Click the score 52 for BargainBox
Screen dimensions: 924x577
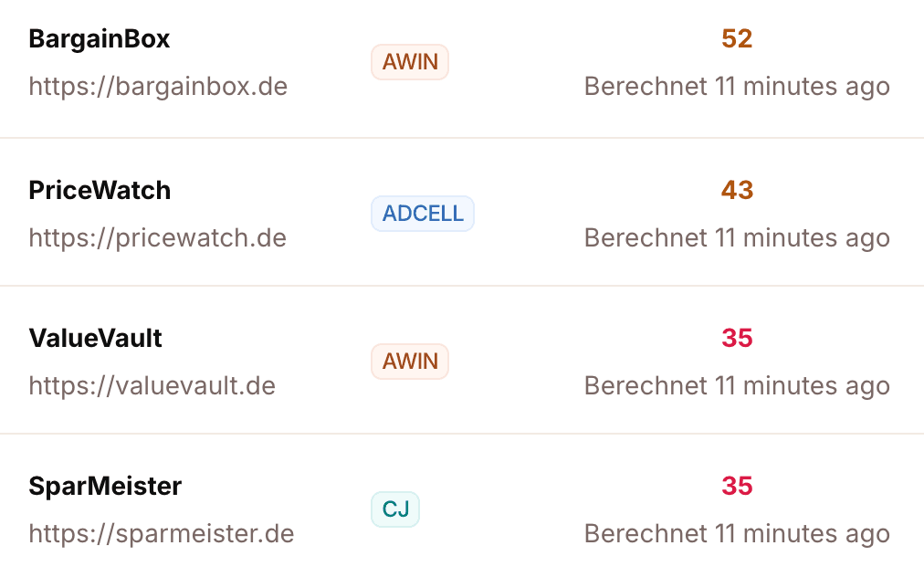(736, 38)
